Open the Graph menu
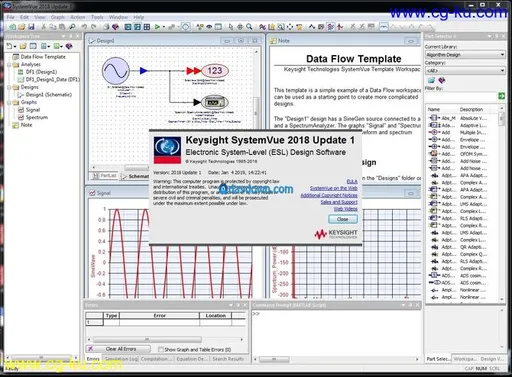512x377 pixels. coord(58,17)
